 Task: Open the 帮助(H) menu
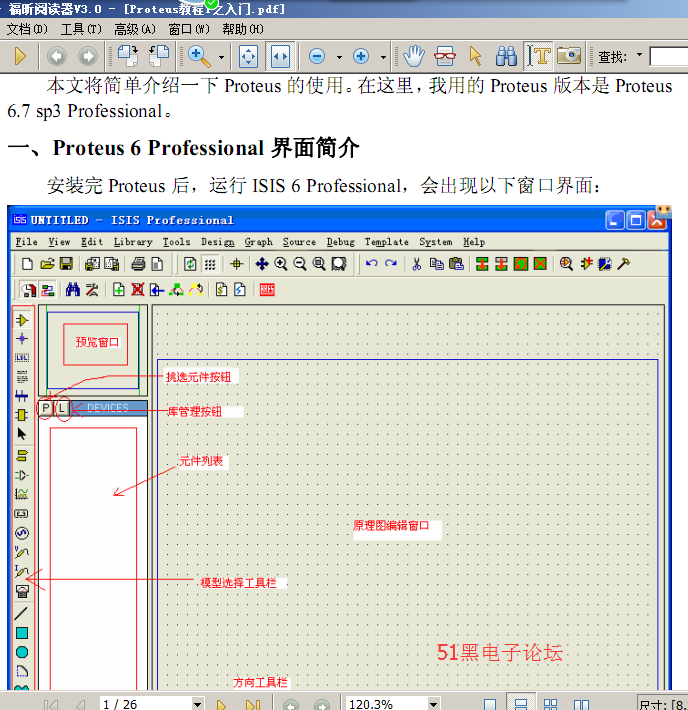[243, 29]
